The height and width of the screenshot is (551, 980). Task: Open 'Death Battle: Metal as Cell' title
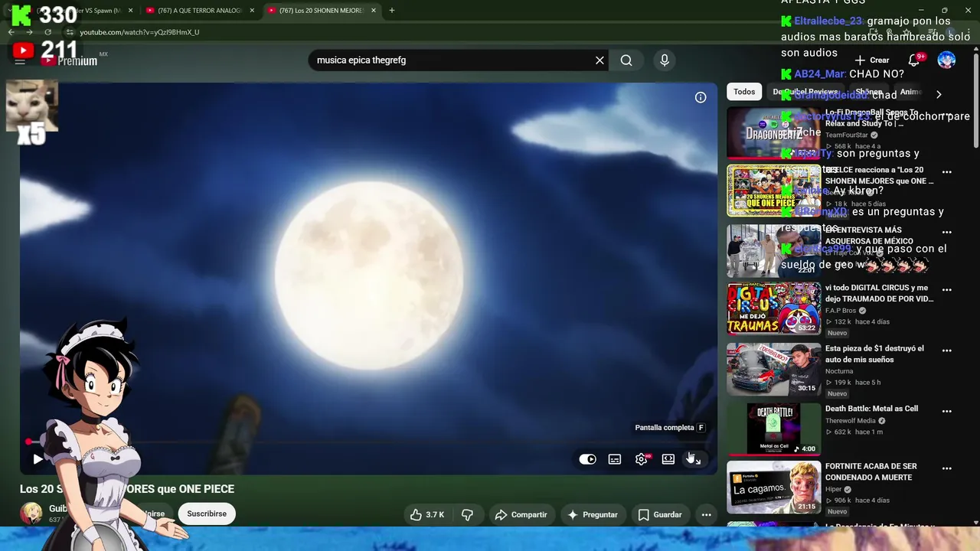click(x=871, y=409)
